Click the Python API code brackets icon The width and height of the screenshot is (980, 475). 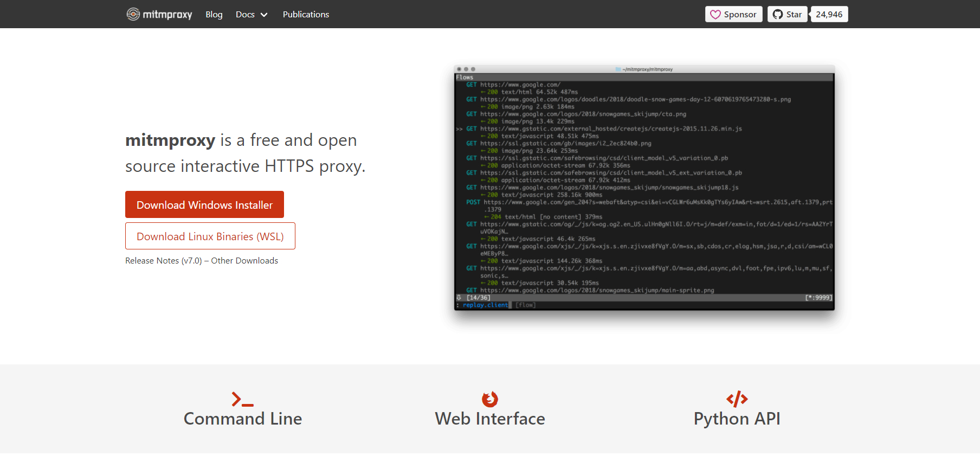click(x=737, y=399)
